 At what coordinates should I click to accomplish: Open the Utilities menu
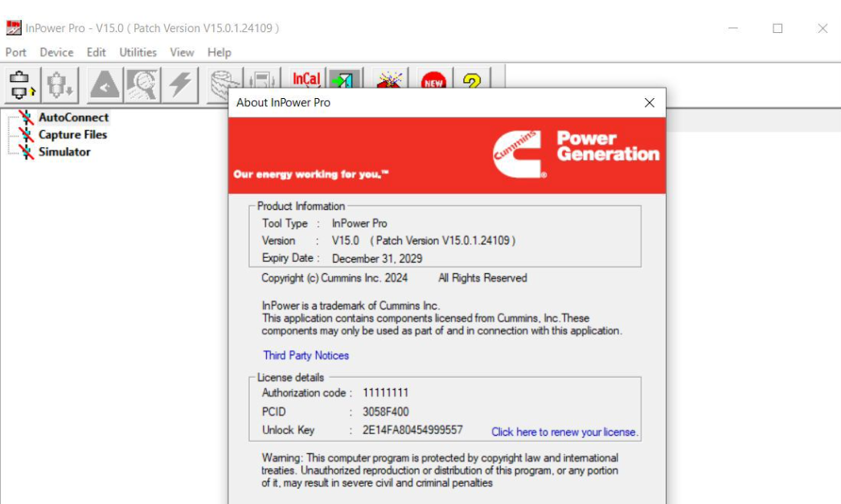[137, 52]
